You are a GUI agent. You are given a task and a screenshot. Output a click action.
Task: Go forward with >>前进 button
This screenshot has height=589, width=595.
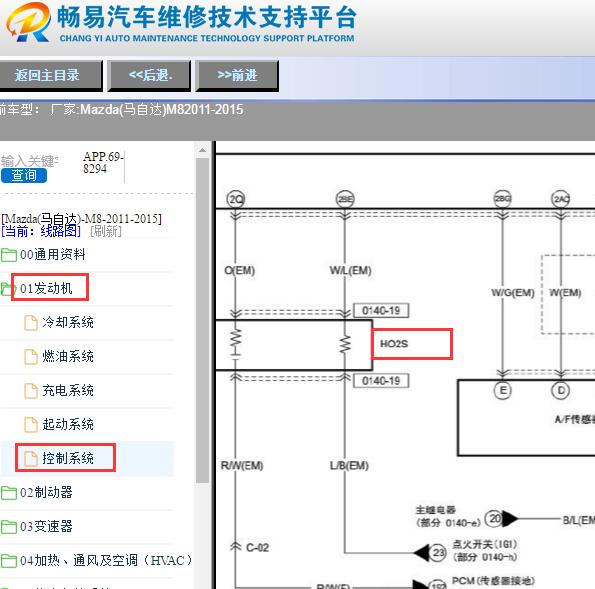(237, 76)
